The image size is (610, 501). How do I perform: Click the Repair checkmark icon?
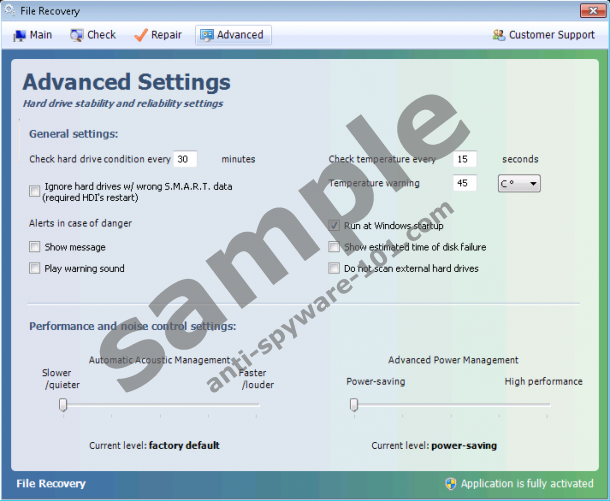click(x=140, y=35)
